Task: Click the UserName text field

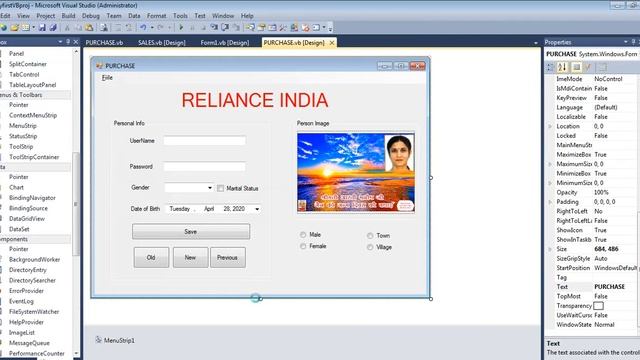Action: [204, 141]
